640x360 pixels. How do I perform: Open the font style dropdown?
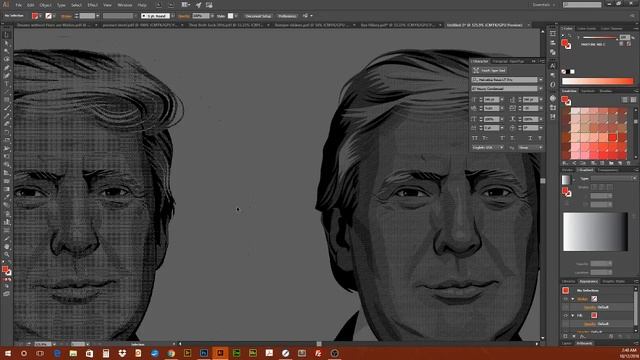pyautogui.click(x=541, y=89)
